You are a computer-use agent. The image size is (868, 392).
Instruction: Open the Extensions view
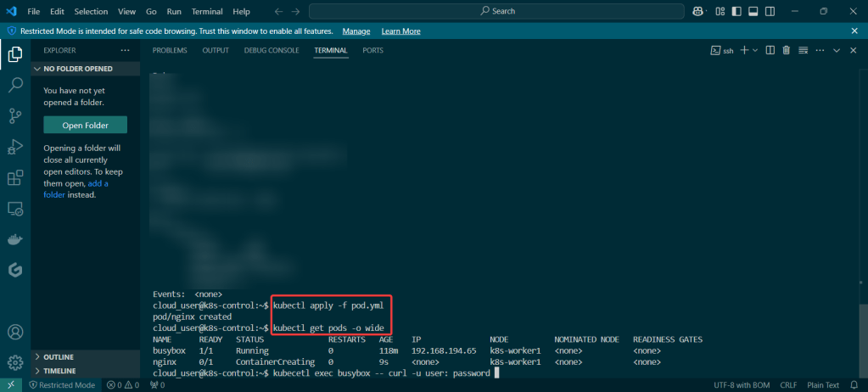pyautogui.click(x=15, y=178)
